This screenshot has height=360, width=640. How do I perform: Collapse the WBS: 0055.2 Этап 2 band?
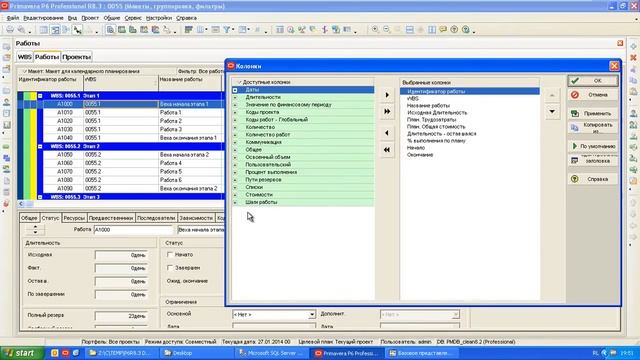click(40, 147)
